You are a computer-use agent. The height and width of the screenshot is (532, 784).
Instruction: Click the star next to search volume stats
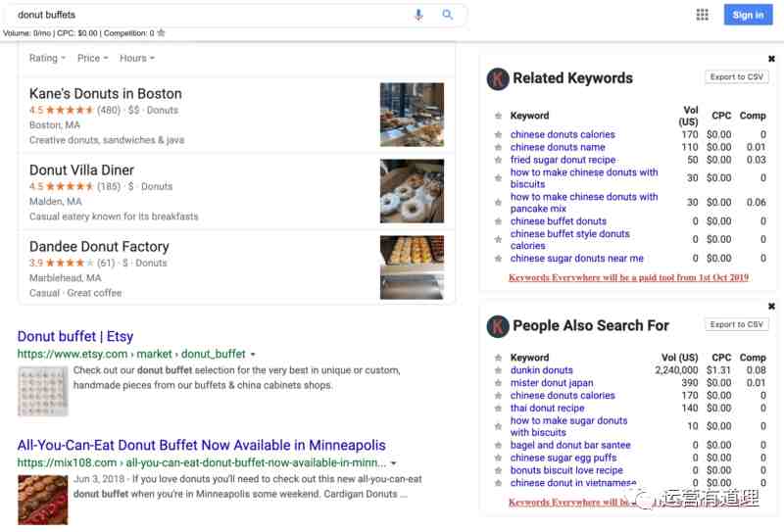point(161,33)
